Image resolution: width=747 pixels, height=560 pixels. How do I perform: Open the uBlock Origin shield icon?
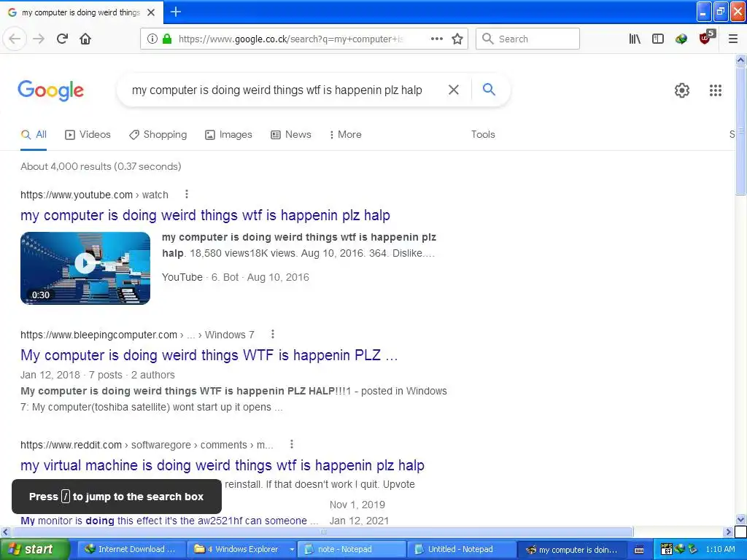point(705,38)
